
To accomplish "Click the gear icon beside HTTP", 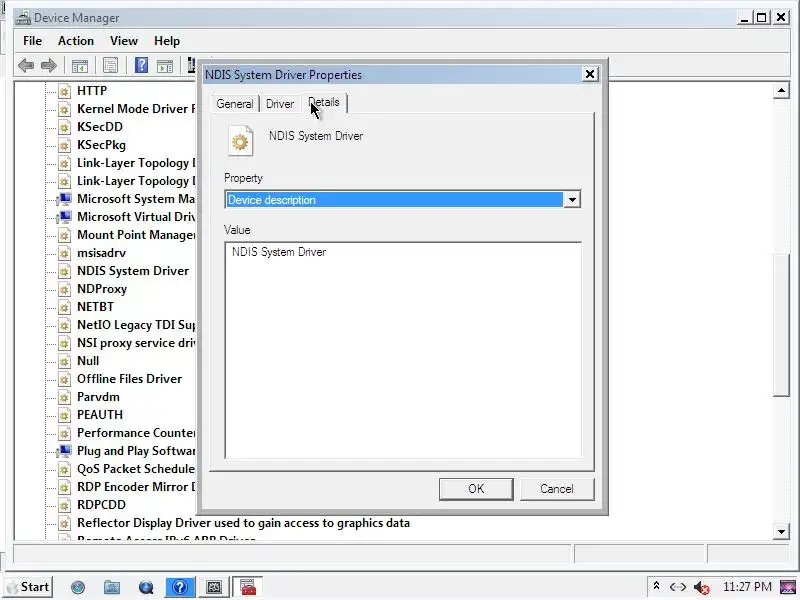I will (64, 91).
